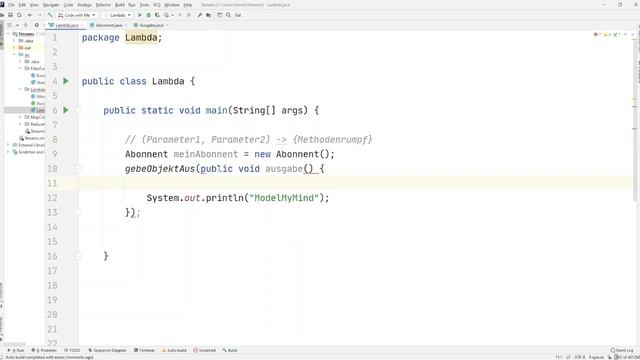Open the File menu
The width and height of the screenshot is (640, 360).
pos(11,5)
